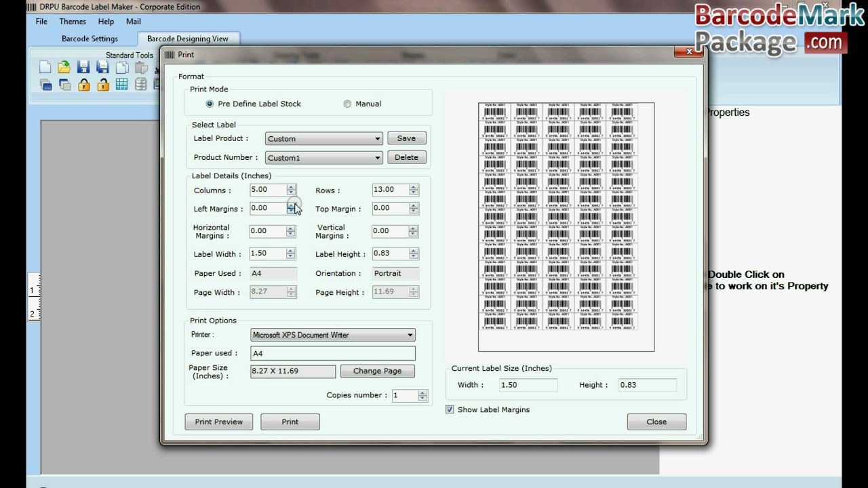Screen dimensions: 868x488
Task: Click the Change Page button
Action: click(x=377, y=371)
